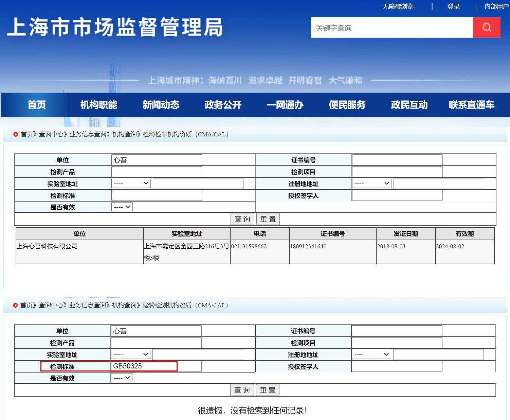Expand the 是否有效 dropdown in lower form
Viewport: 510px width, 420px height.
[122, 378]
